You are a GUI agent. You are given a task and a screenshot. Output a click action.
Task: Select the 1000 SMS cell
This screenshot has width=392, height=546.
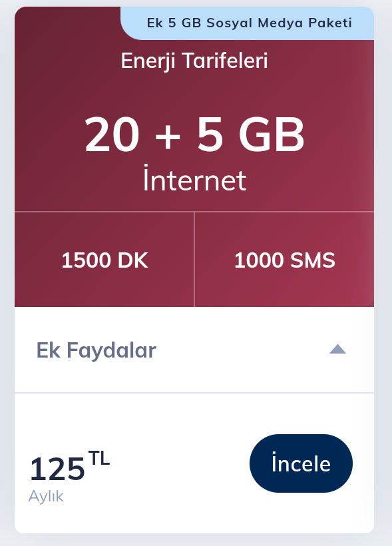coord(284,260)
